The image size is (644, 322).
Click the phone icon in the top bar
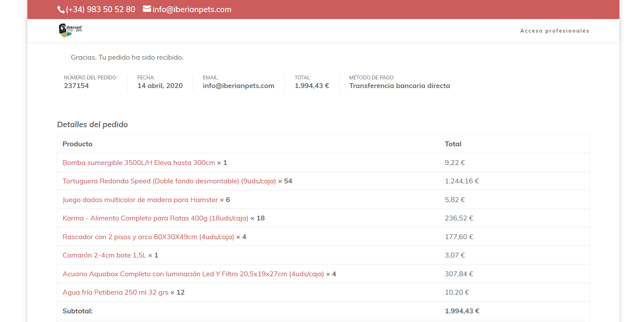tap(61, 10)
